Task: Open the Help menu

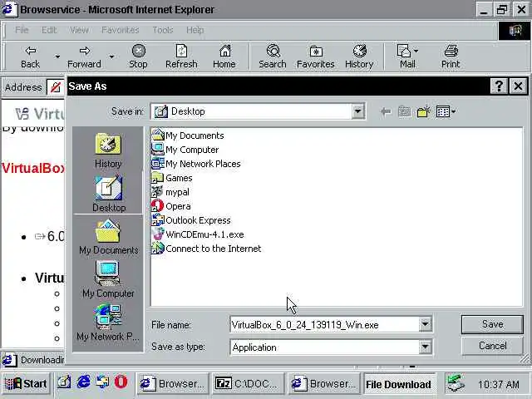Action: (x=195, y=30)
